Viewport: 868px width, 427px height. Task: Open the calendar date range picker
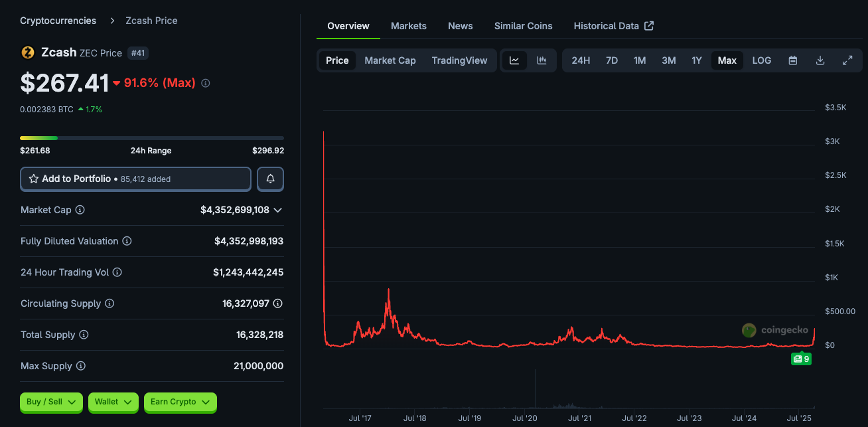pyautogui.click(x=792, y=60)
